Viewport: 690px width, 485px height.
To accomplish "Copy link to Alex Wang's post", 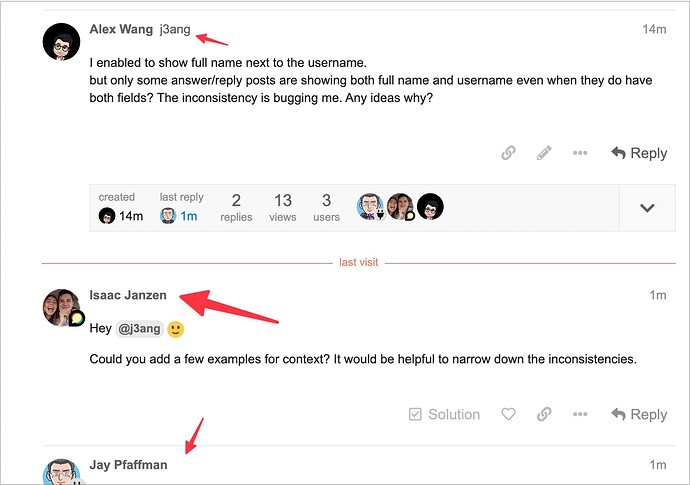I will [508, 153].
